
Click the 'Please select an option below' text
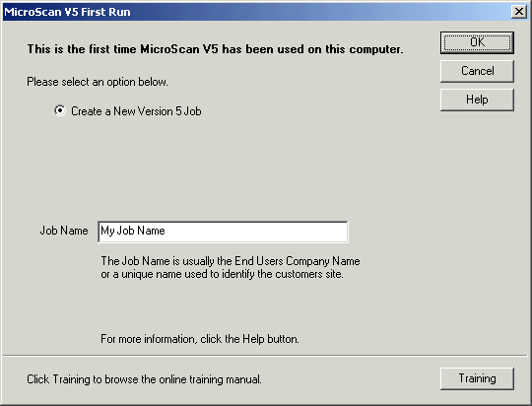tap(98, 82)
